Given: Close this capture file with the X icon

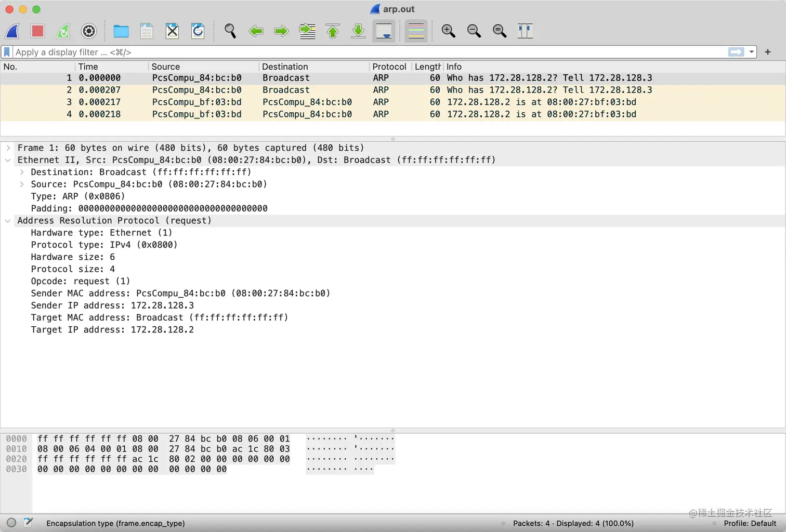Looking at the screenshot, I should [x=172, y=31].
